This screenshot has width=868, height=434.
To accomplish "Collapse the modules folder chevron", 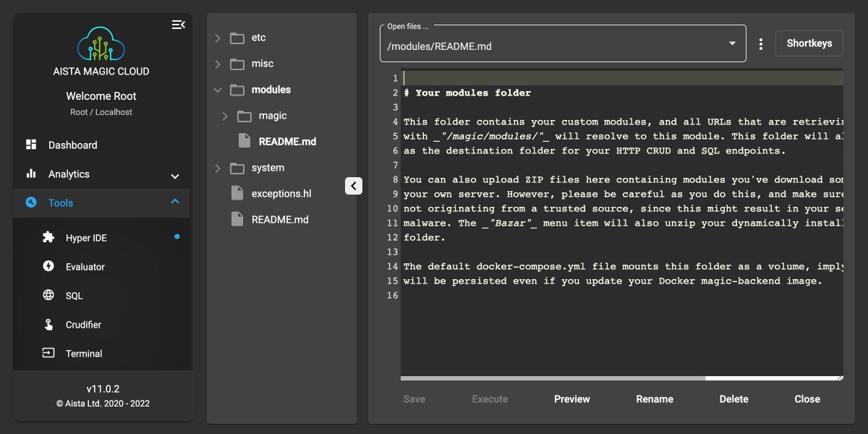I will 218,90.
